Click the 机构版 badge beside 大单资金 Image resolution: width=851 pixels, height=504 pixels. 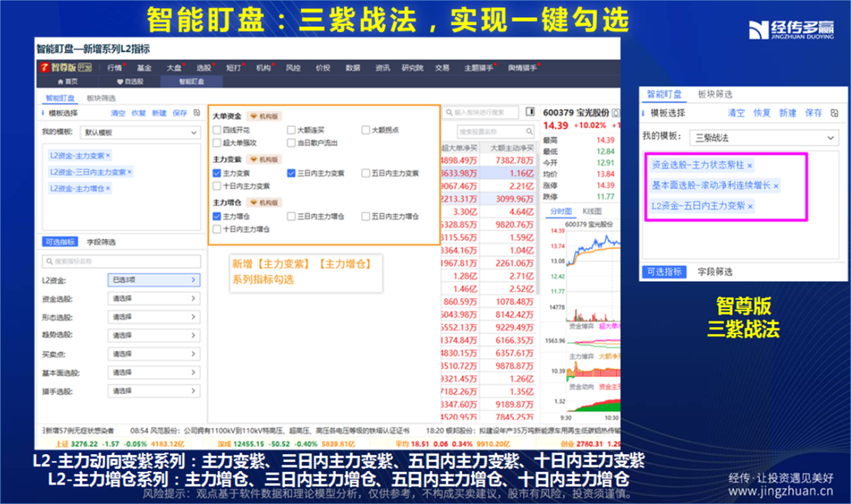264,116
